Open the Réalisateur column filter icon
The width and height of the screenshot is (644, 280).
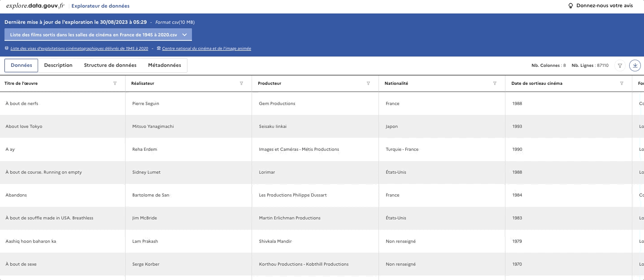pyautogui.click(x=242, y=83)
